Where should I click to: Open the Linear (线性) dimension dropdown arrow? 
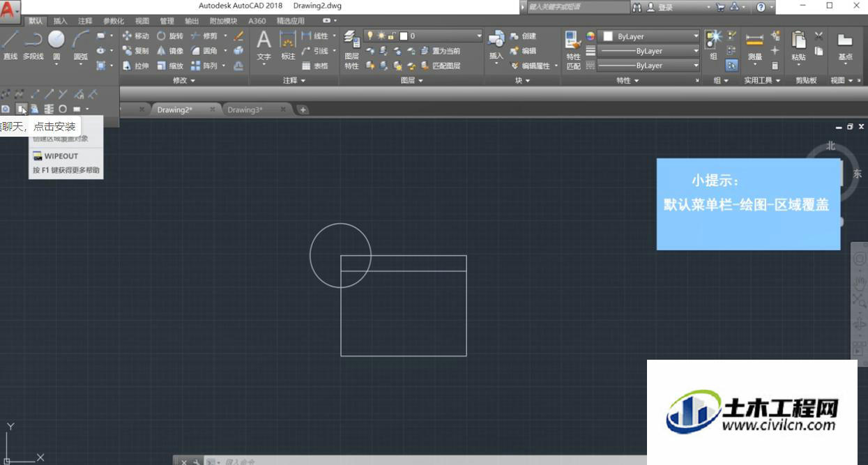(x=334, y=36)
